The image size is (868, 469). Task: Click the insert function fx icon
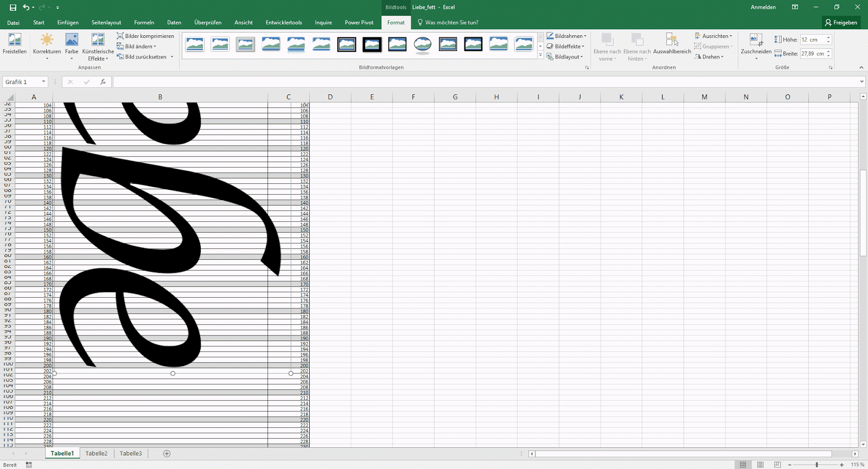[103, 82]
